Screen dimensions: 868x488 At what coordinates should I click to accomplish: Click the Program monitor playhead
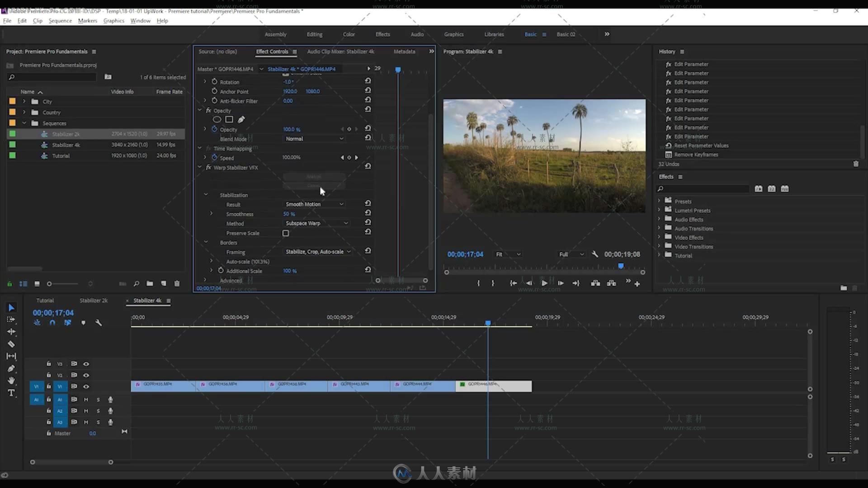tap(621, 266)
